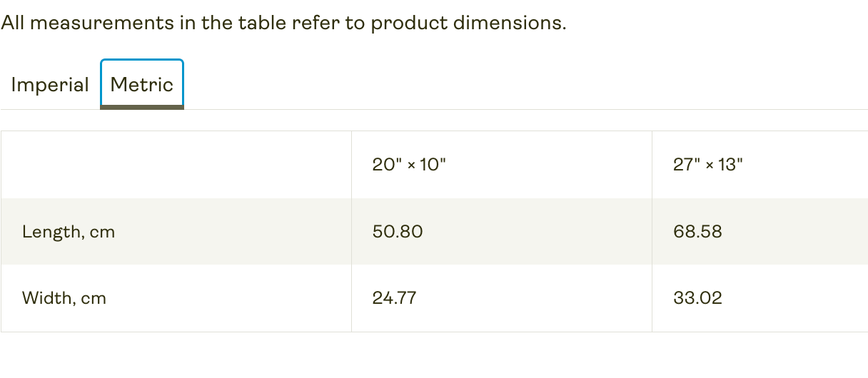The image size is (868, 378).
Task: Click the 27" text in header
Action: pos(685,165)
